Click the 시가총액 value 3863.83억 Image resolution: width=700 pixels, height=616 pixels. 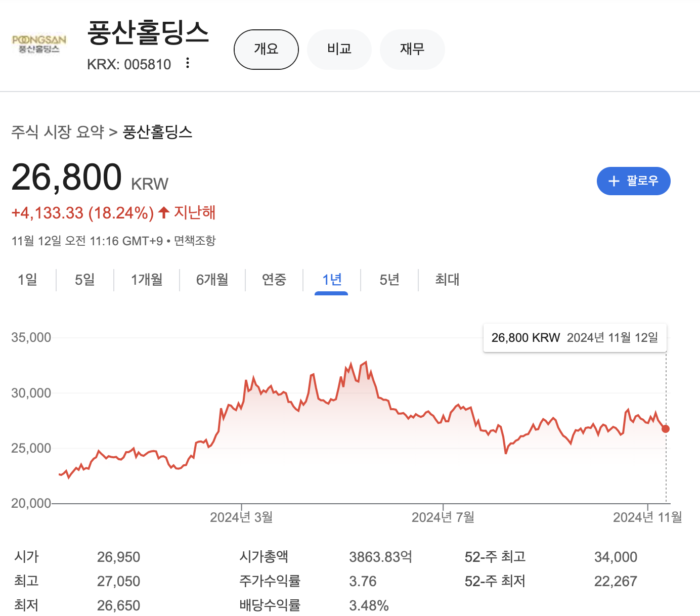tap(380, 557)
